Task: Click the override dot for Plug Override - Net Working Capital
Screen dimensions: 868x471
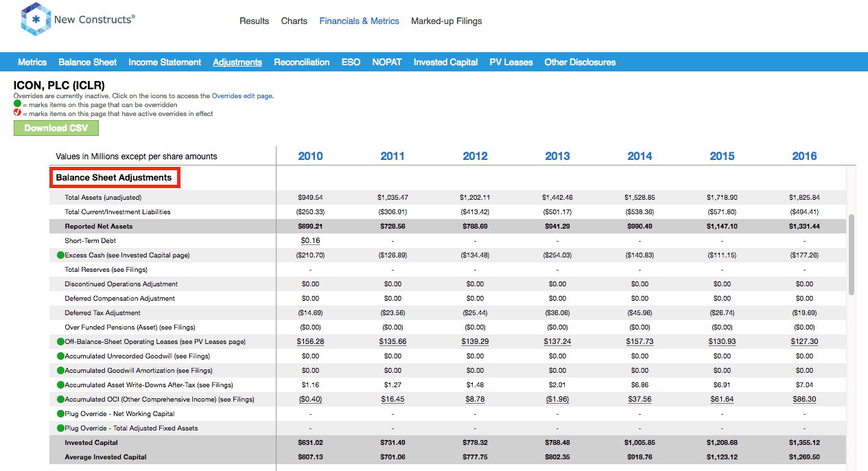Action: pos(60,413)
